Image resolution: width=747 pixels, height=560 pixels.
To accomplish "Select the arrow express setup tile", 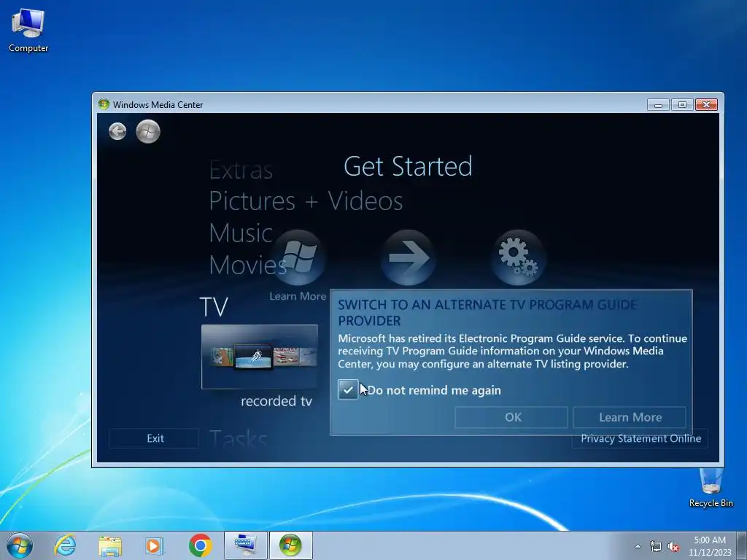I will [x=409, y=257].
